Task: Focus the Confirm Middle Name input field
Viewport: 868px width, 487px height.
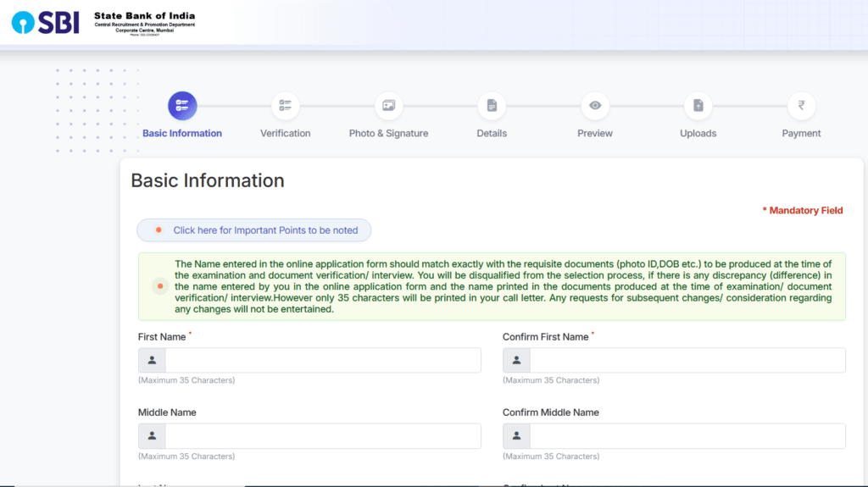Action: point(687,436)
